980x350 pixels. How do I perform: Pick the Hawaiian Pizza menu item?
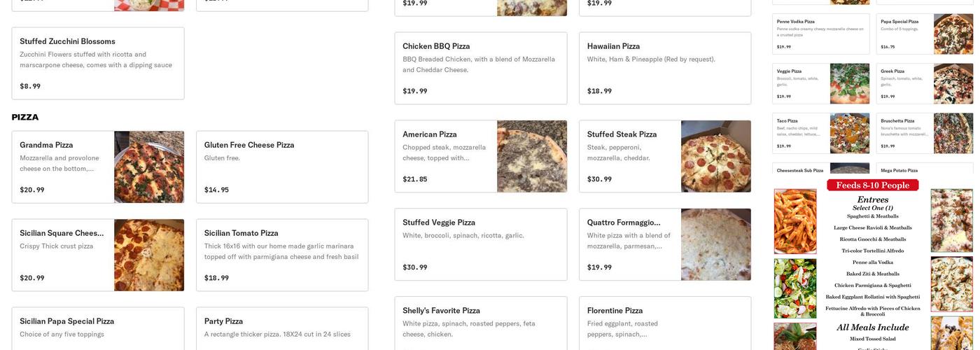coord(665,69)
